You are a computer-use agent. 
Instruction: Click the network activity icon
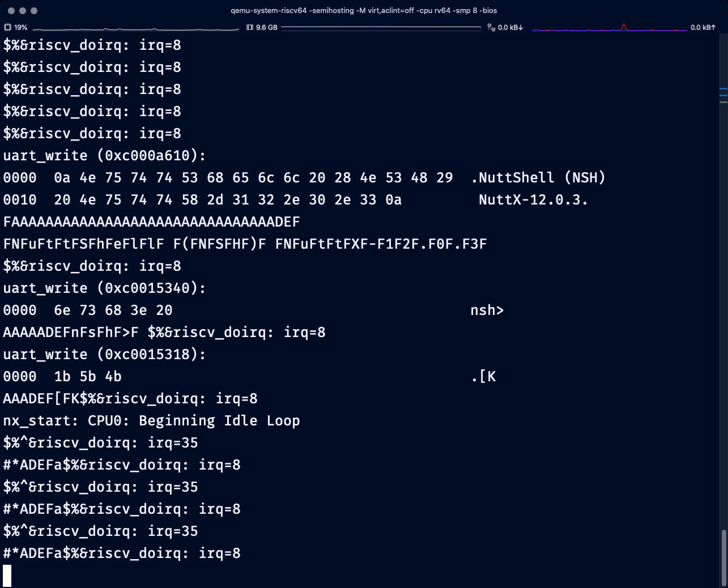pos(491,27)
